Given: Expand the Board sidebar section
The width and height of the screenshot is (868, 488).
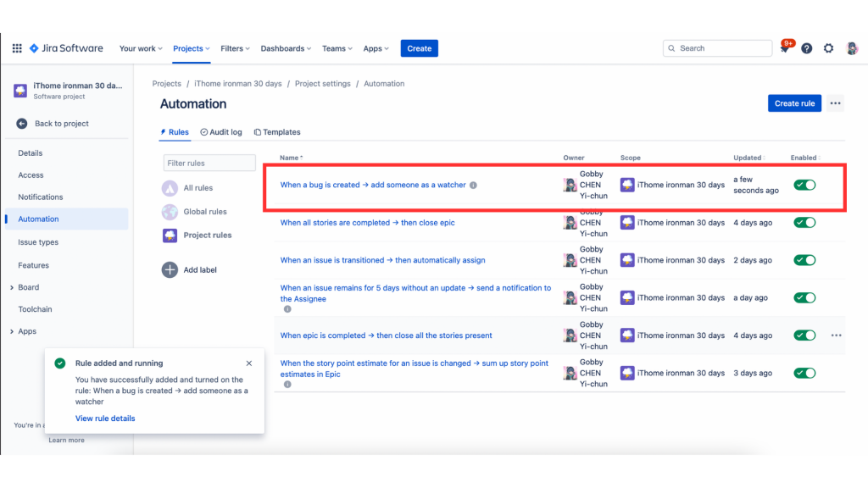Looking at the screenshot, I should (12, 287).
